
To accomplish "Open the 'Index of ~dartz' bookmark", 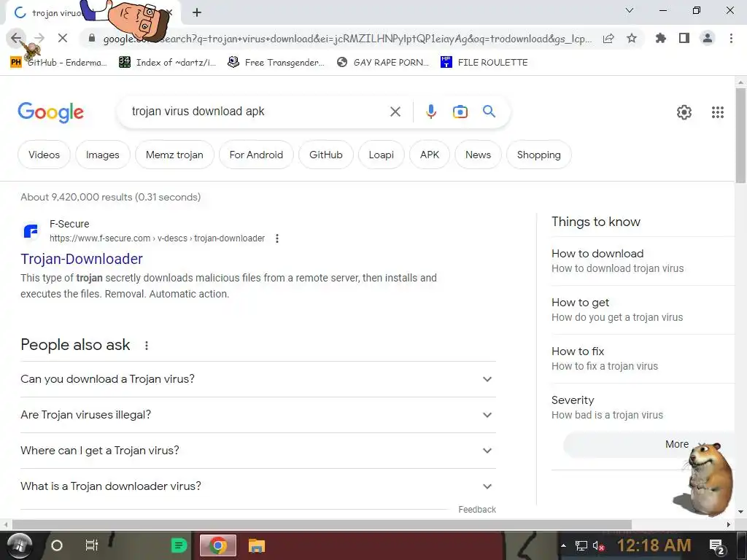I will 167,63.
